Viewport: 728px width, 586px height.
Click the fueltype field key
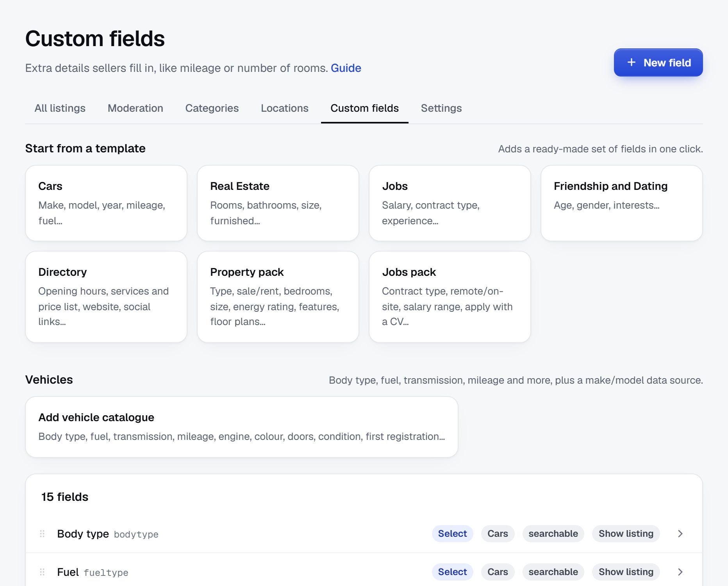106,573
